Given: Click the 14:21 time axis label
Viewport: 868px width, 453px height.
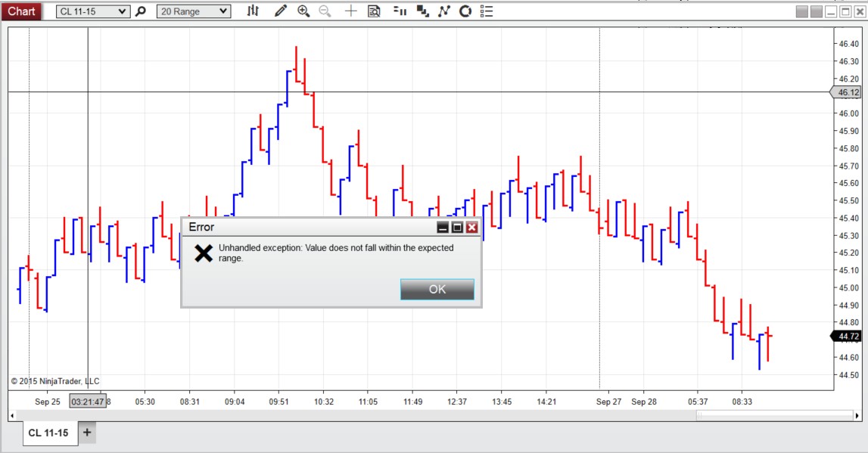Looking at the screenshot, I should 546,402.
